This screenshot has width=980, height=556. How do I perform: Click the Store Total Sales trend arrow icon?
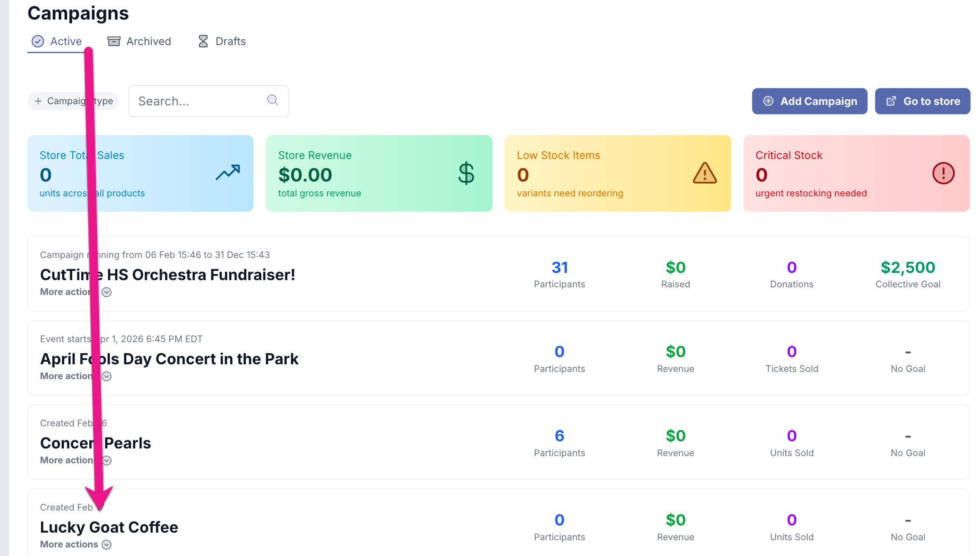point(228,173)
